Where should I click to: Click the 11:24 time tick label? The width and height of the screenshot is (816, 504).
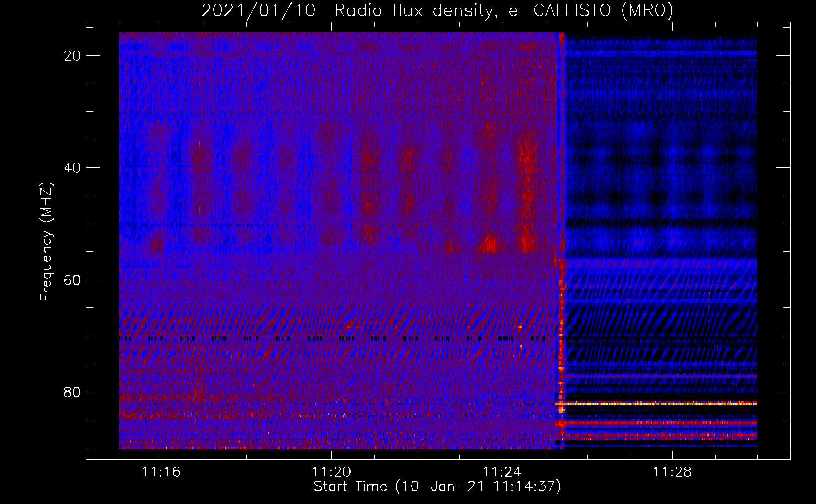(x=502, y=472)
